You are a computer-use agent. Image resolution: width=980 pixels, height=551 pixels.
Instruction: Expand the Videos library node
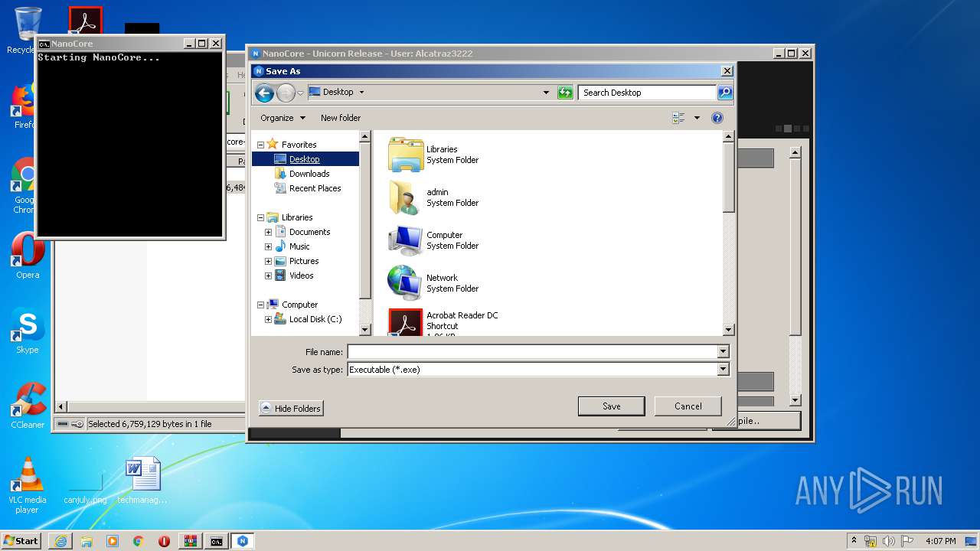[x=268, y=275]
